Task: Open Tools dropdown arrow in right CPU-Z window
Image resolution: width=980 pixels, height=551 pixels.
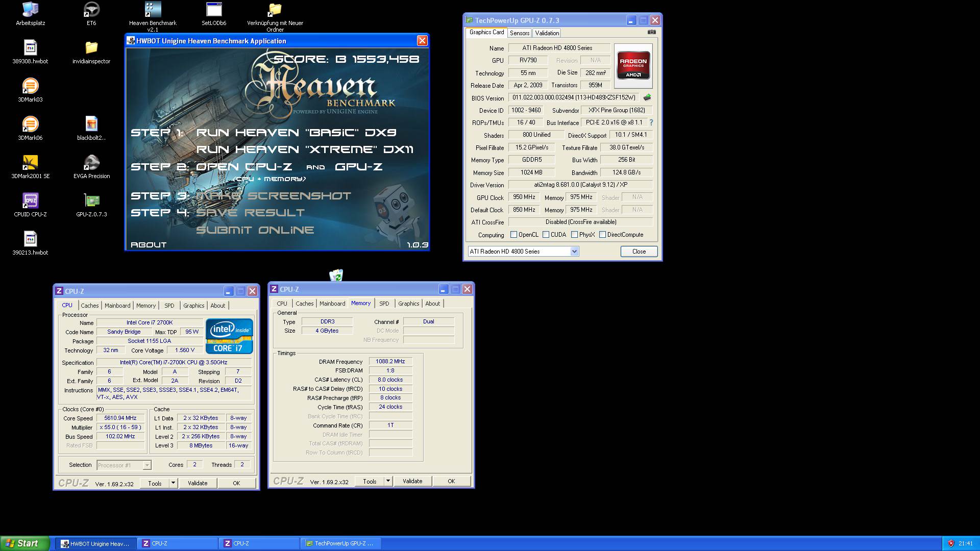Action: tap(388, 481)
